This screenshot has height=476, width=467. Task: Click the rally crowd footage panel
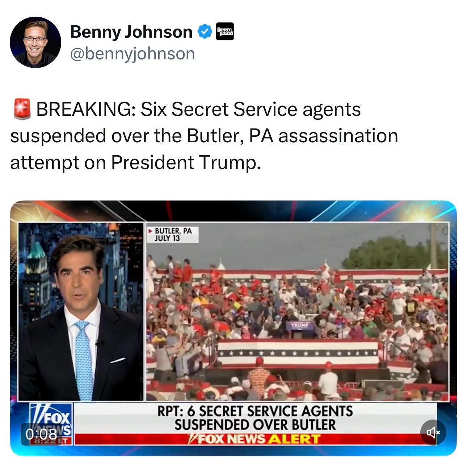297,312
